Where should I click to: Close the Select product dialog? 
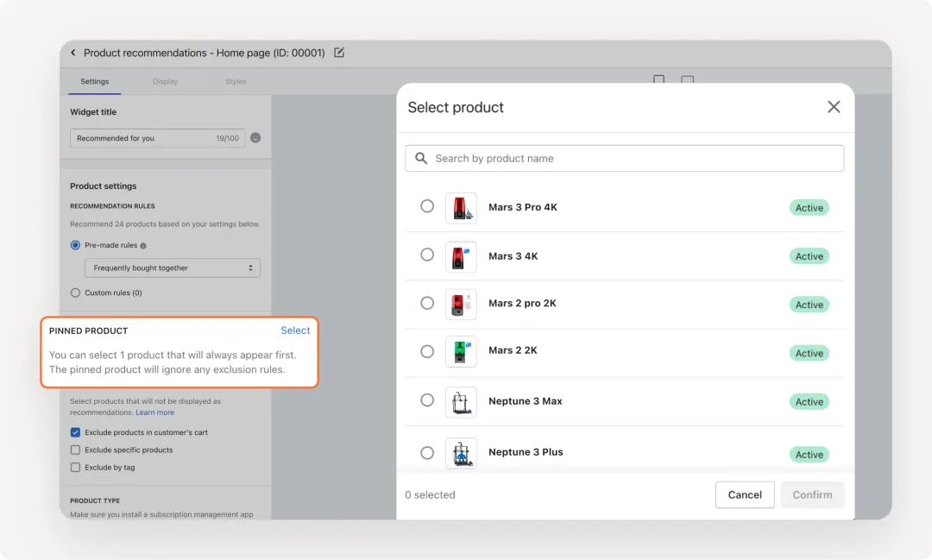pyautogui.click(x=834, y=107)
